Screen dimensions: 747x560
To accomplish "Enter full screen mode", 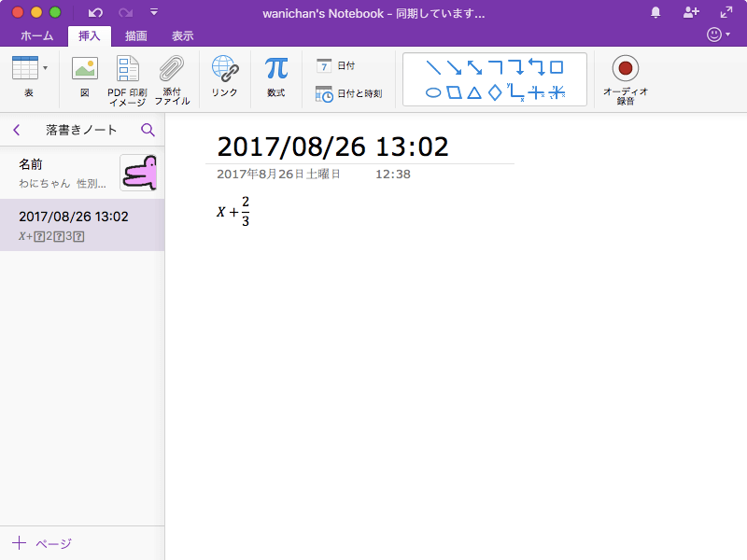I will (726, 12).
